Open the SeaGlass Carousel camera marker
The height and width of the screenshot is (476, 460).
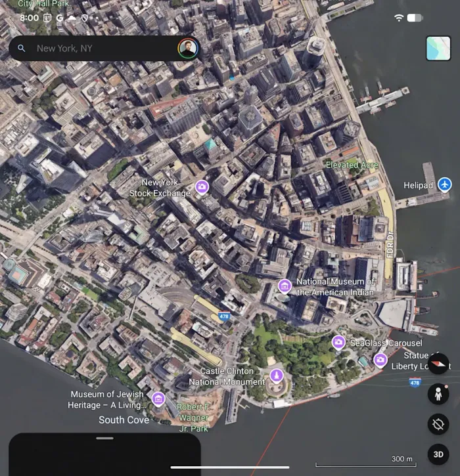coord(338,342)
